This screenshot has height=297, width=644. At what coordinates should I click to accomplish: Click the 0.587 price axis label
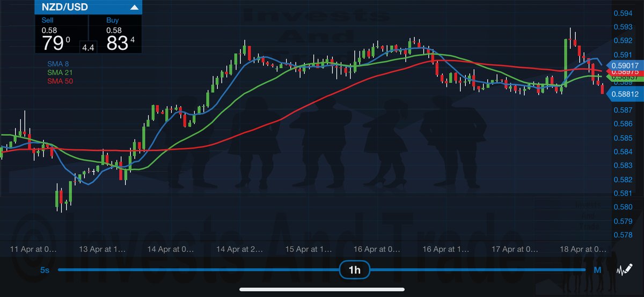point(622,110)
